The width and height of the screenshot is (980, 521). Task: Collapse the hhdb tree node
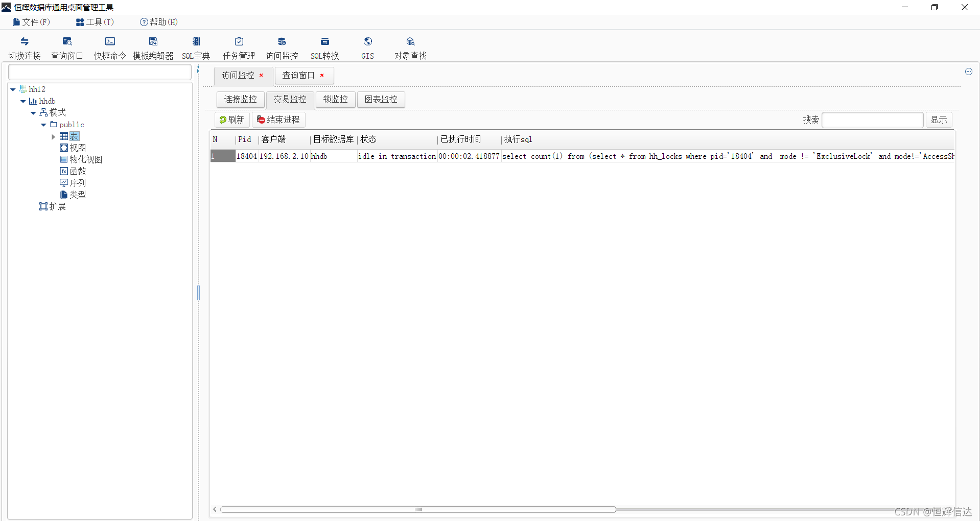pyautogui.click(x=23, y=101)
